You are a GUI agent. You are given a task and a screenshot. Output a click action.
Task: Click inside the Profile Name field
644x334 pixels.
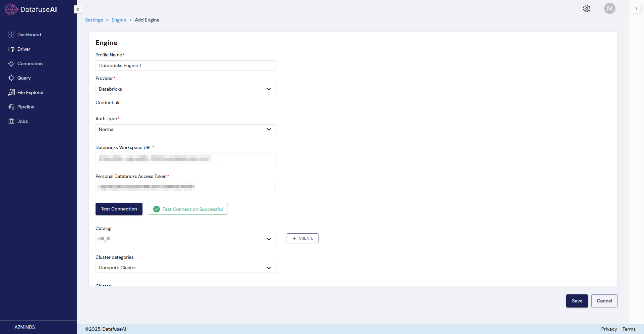(185, 65)
